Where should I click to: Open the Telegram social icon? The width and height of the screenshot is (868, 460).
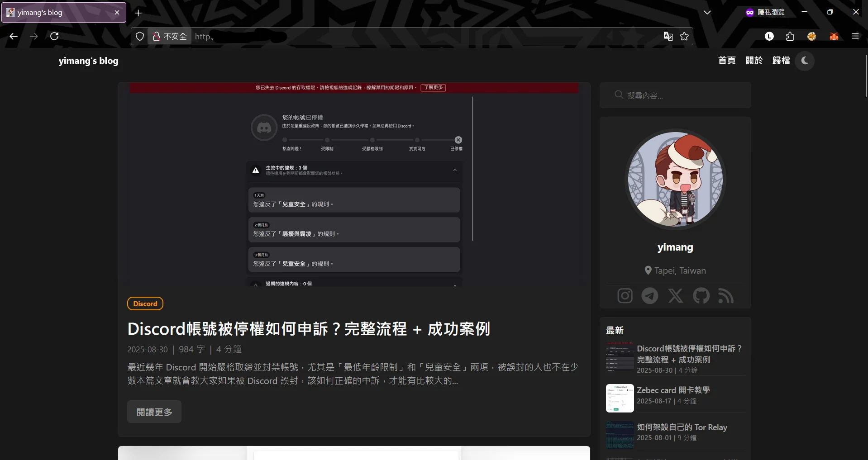coord(650,296)
